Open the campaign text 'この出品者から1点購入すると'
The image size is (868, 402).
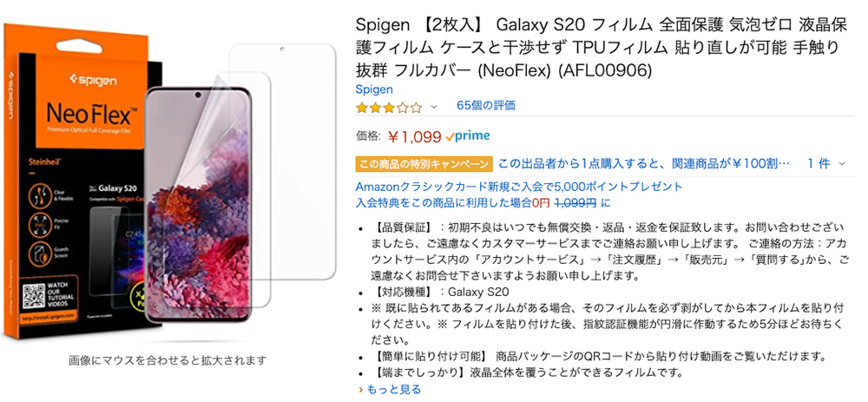(x=643, y=163)
